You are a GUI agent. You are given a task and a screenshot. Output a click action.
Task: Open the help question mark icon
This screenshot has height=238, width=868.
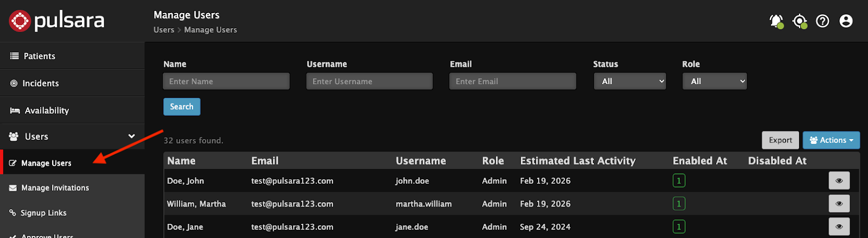822,21
